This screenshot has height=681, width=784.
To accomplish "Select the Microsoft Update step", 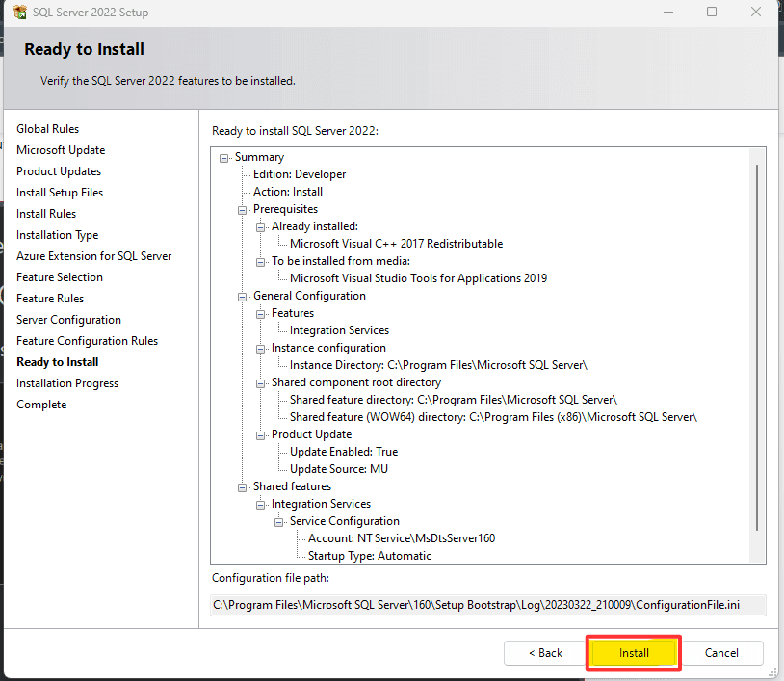I will click(x=61, y=150).
